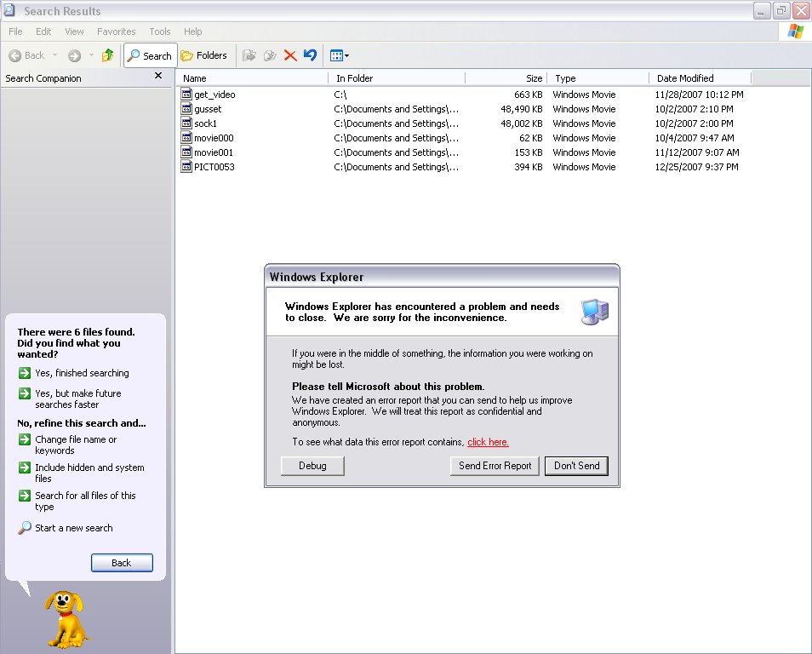This screenshot has width=812, height=654.
Task: Click the movie001 file icon
Action: point(186,152)
